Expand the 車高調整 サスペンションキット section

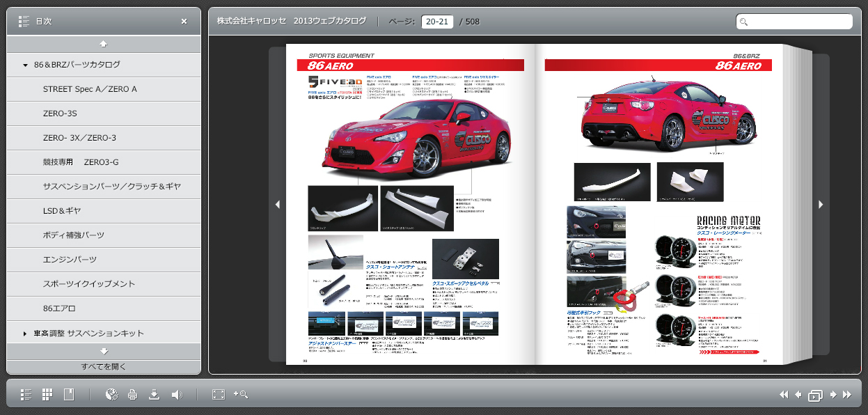coord(26,334)
